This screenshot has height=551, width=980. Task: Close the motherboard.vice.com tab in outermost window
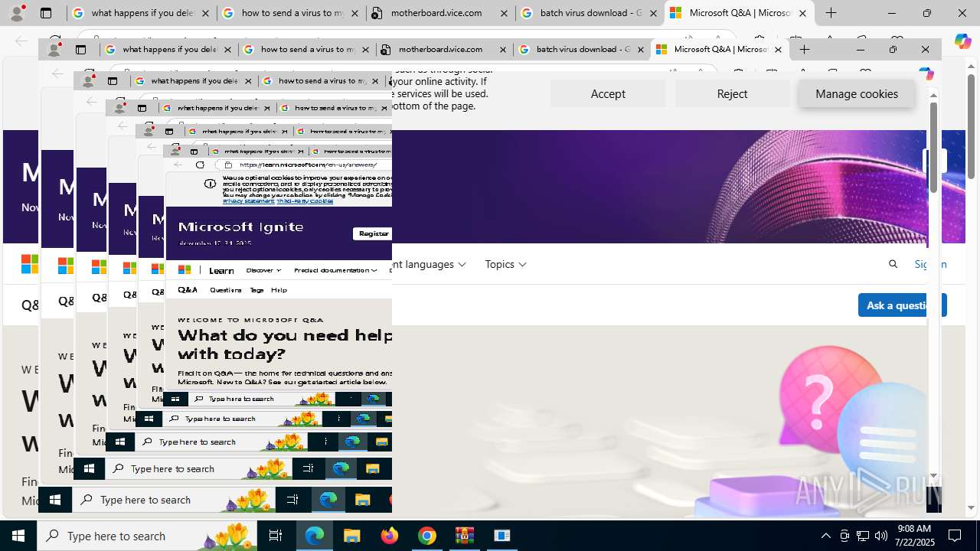[503, 13]
